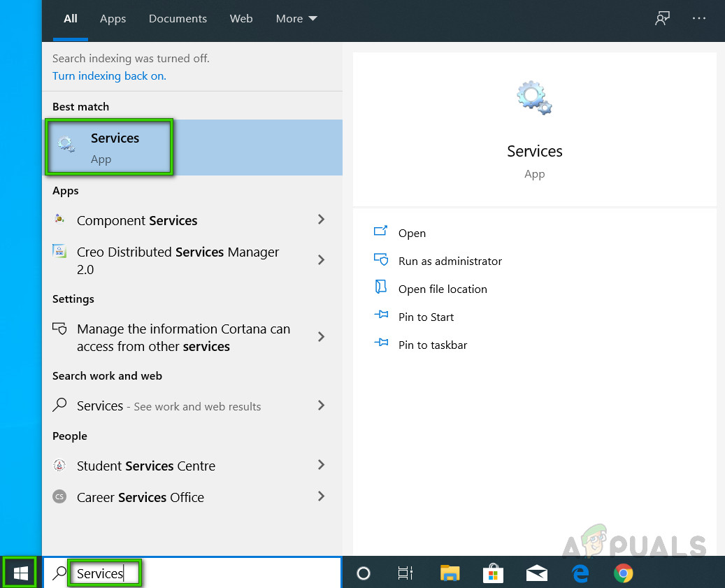Click the large Services gears icon in preview
Screen dimensions: 725x588
535,98
